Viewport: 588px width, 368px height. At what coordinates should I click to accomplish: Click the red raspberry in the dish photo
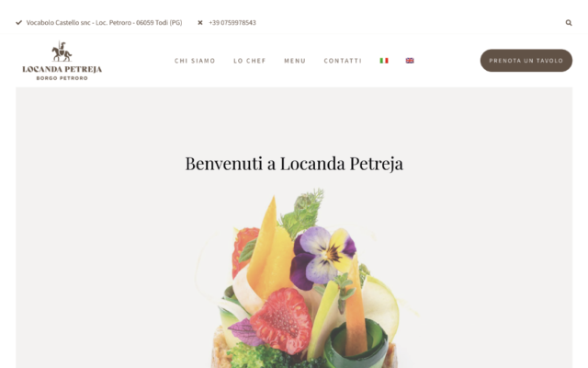[x=281, y=320]
